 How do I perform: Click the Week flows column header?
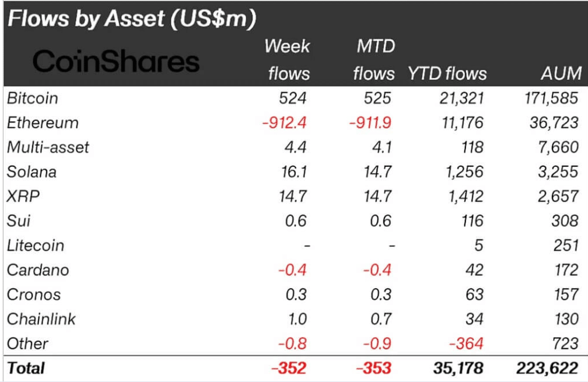coord(287,59)
